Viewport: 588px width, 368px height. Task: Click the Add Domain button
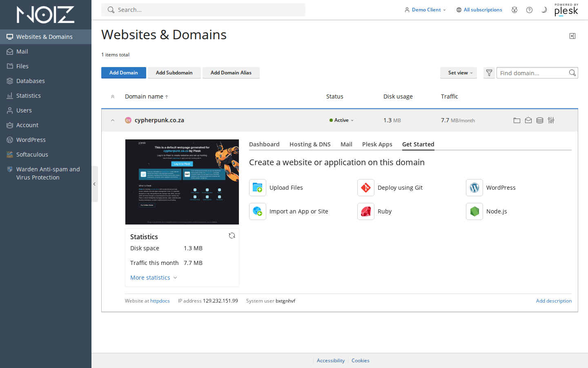tap(124, 73)
